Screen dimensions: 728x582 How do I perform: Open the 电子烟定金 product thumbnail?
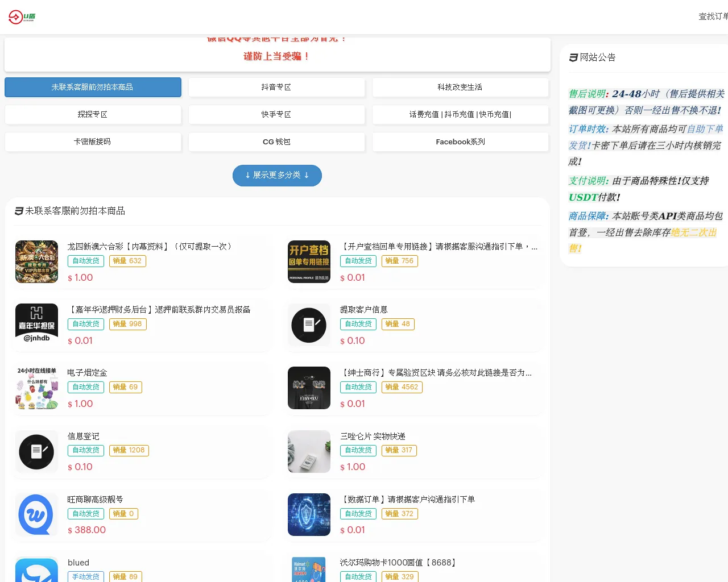(x=36, y=388)
